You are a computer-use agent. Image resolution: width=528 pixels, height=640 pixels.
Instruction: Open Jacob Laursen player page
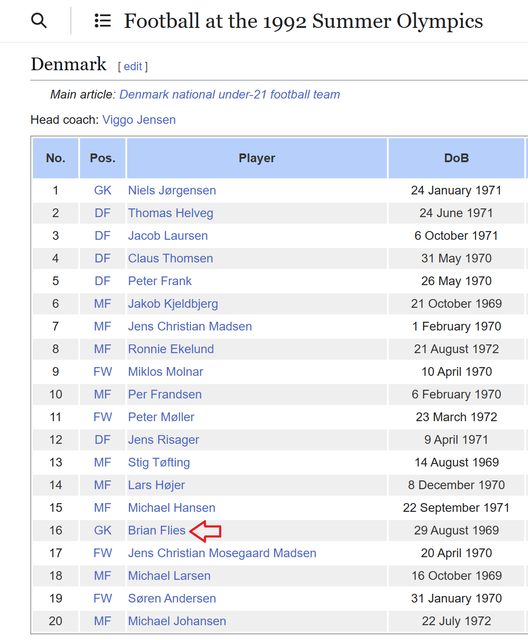(x=168, y=236)
